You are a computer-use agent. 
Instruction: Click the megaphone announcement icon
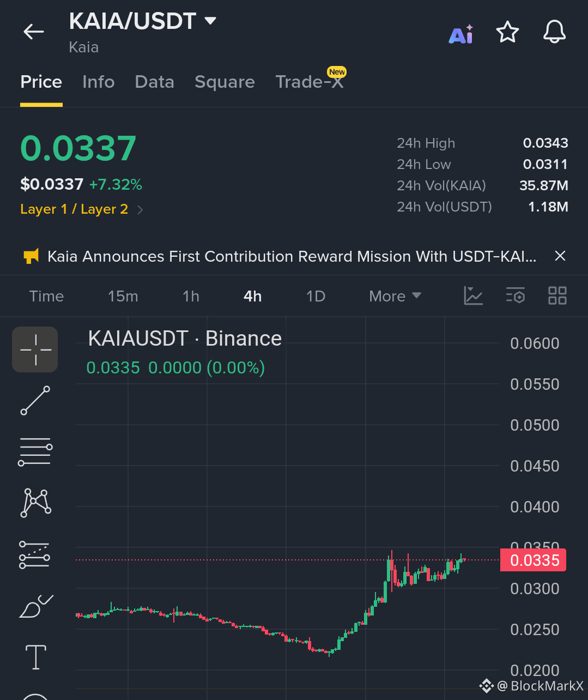(31, 256)
